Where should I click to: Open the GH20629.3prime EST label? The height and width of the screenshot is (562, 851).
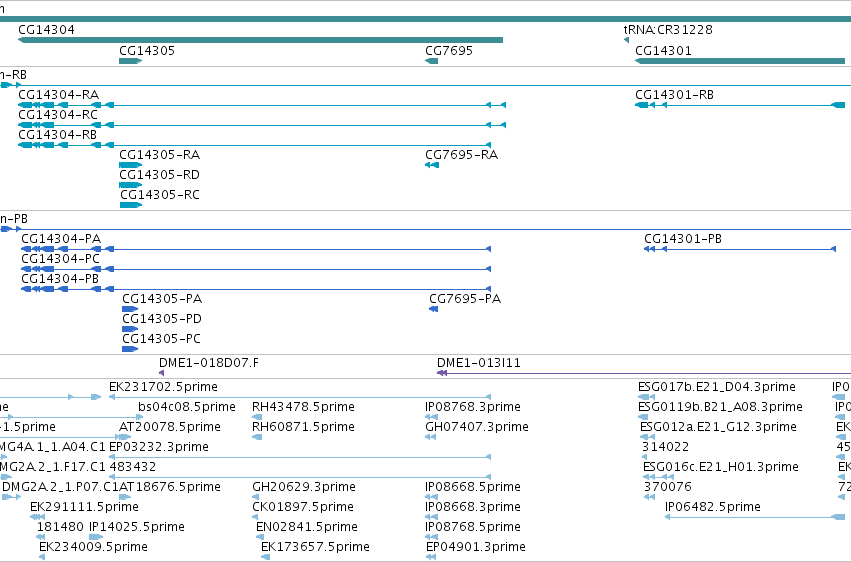click(x=304, y=487)
